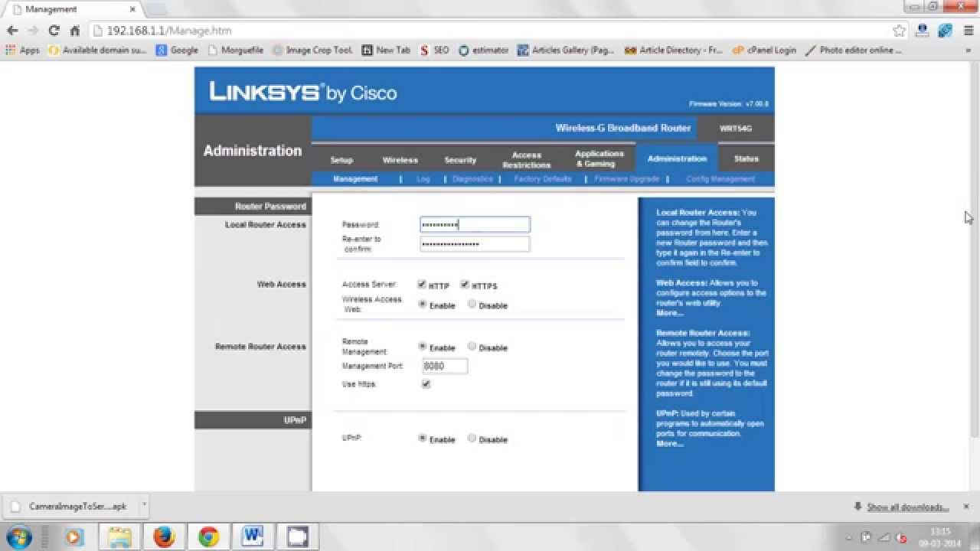This screenshot has height=551, width=980.
Task: Click the network signal tray icon
Action: coord(884,537)
